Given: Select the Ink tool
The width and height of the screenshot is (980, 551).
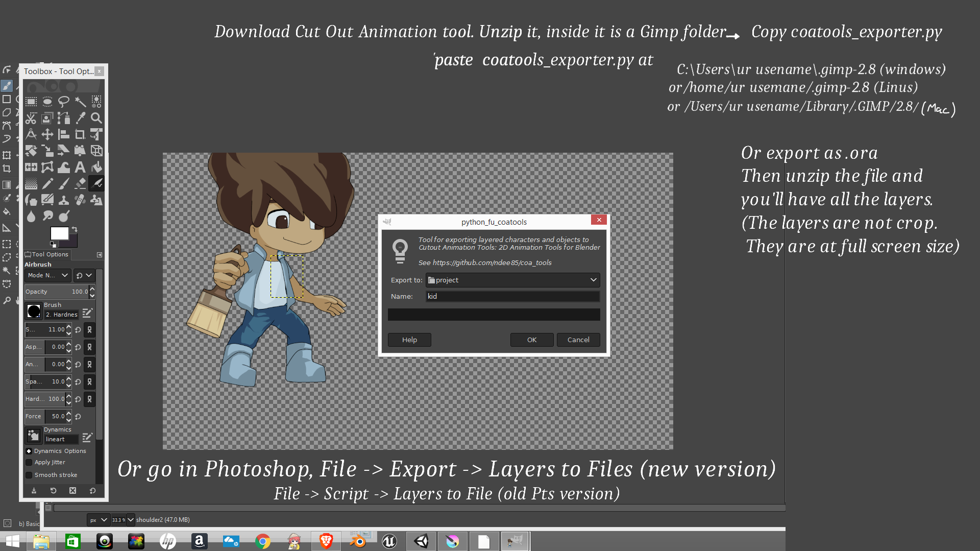Looking at the screenshot, I should click(31, 200).
